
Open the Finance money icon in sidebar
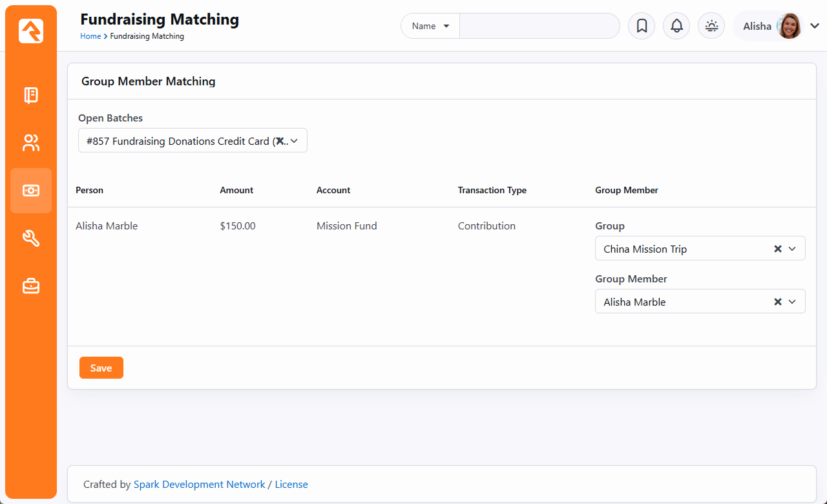pyautogui.click(x=31, y=191)
